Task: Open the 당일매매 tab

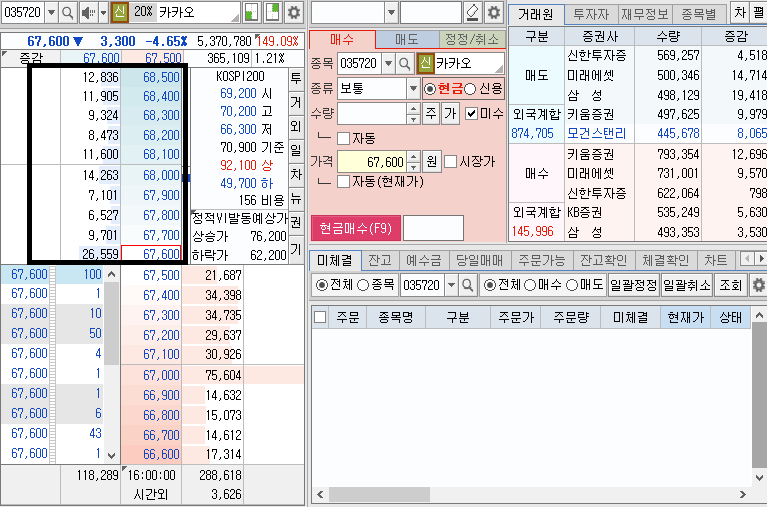Action: 480,260
